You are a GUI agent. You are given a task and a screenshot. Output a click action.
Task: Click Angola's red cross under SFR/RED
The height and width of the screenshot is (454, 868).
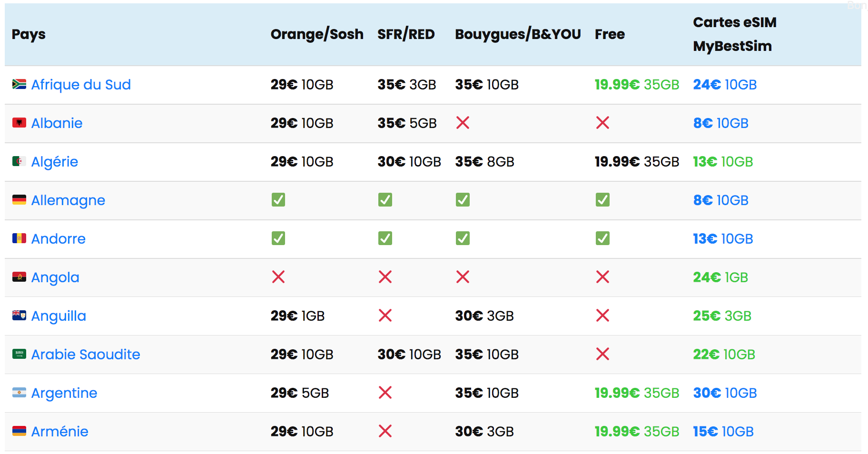point(385,277)
